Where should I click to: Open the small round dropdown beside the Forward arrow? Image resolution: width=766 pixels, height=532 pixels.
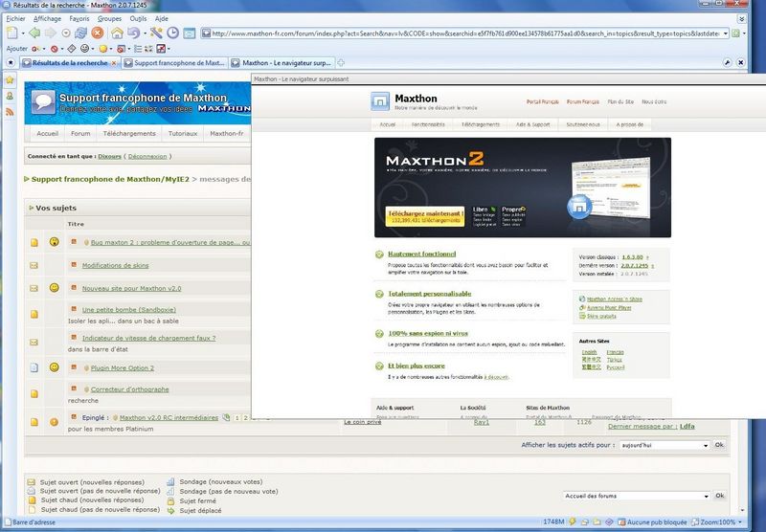[x=65, y=33]
